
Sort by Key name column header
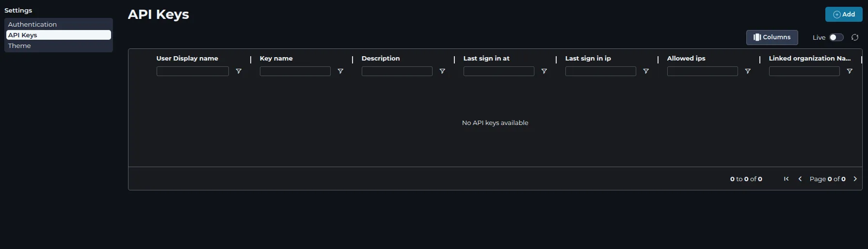276,58
